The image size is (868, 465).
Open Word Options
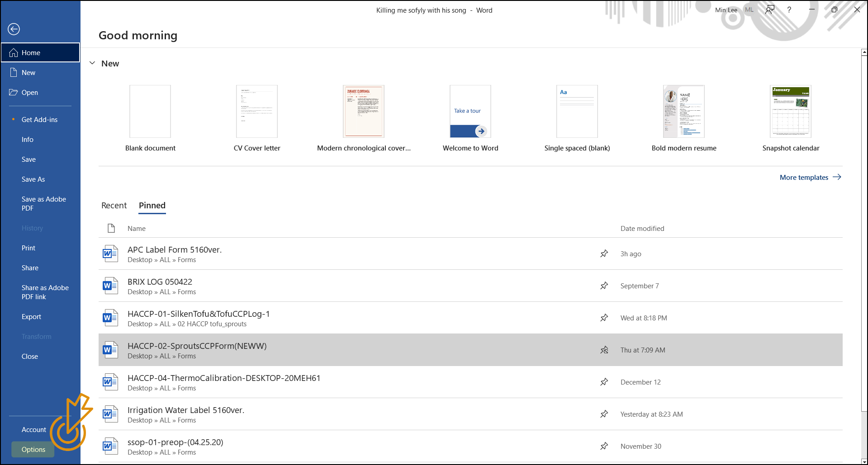coord(33,449)
